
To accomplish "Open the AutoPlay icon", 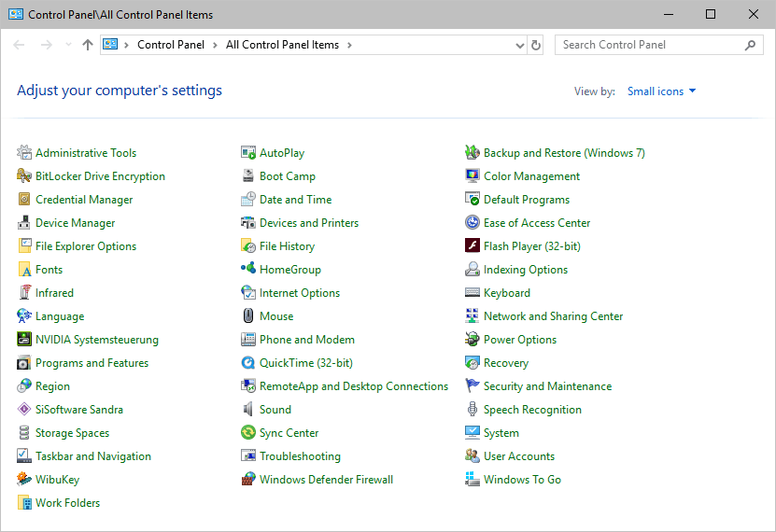I will [x=248, y=152].
